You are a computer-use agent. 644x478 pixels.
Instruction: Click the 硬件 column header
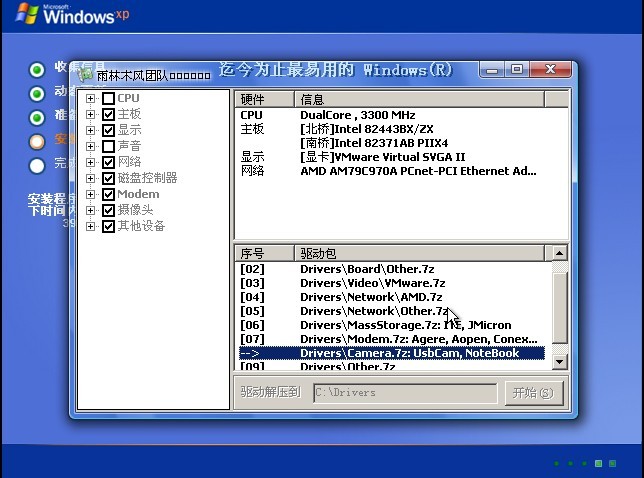coord(264,99)
